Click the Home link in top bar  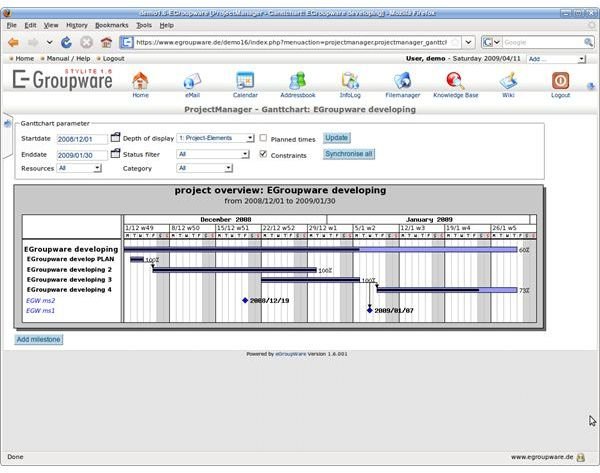point(24,59)
